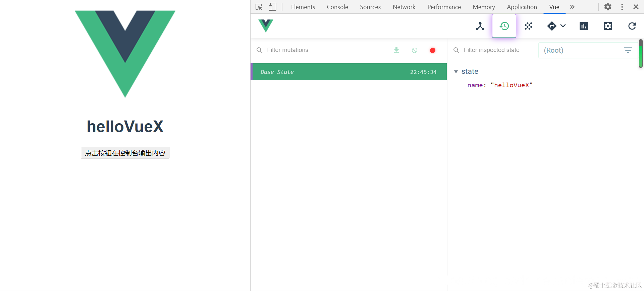The image size is (644, 291).
Task: Click the large Vue logo image
Action: [x=125, y=54]
